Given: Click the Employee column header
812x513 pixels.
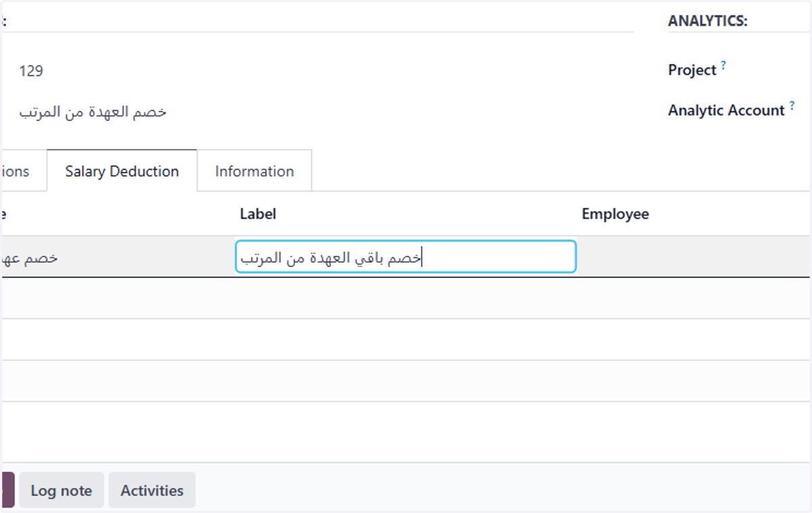Looking at the screenshot, I should (615, 214).
